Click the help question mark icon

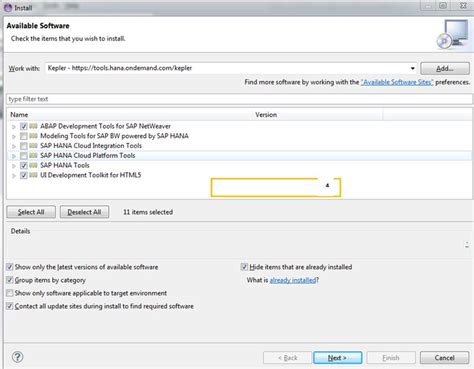[17, 357]
